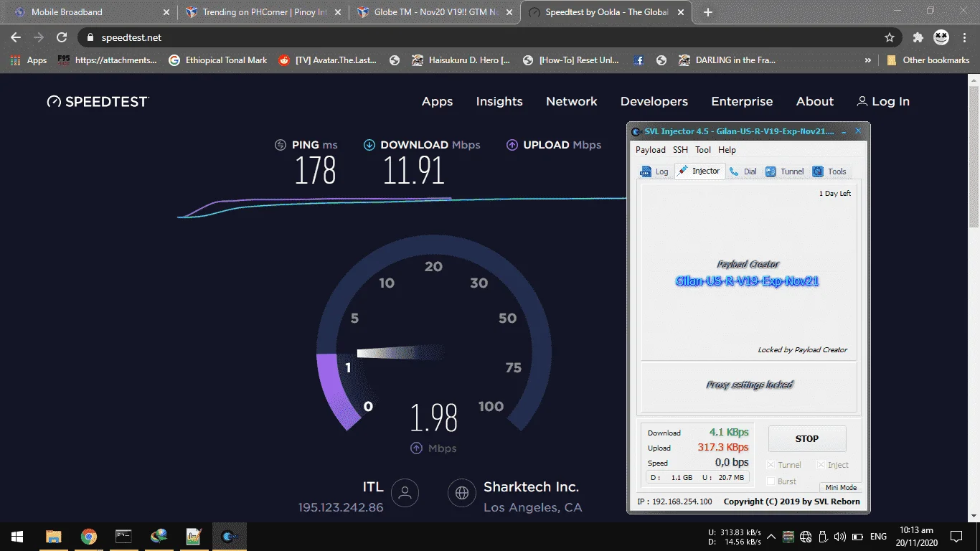Enable the Burst checkbox in SVL Injector
The image size is (980, 551).
(771, 481)
